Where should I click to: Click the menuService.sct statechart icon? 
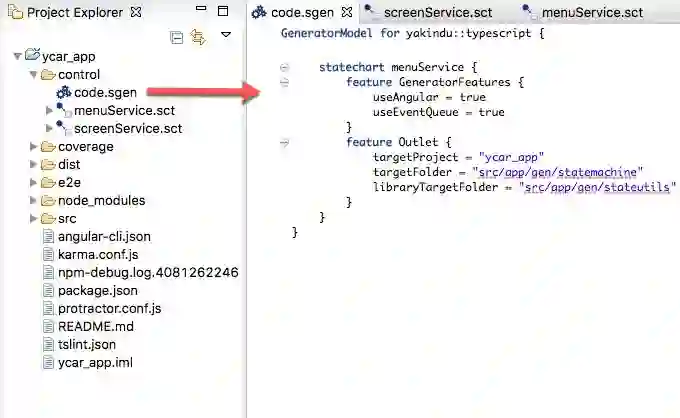64,111
